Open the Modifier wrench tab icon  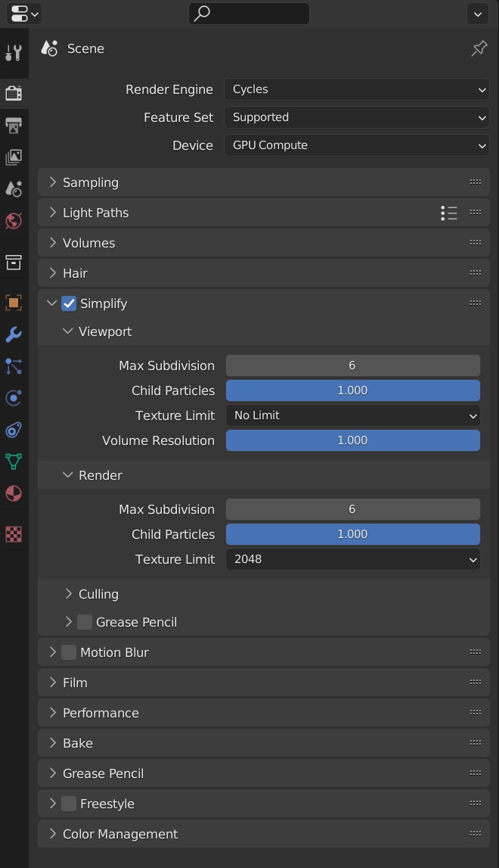click(x=14, y=334)
